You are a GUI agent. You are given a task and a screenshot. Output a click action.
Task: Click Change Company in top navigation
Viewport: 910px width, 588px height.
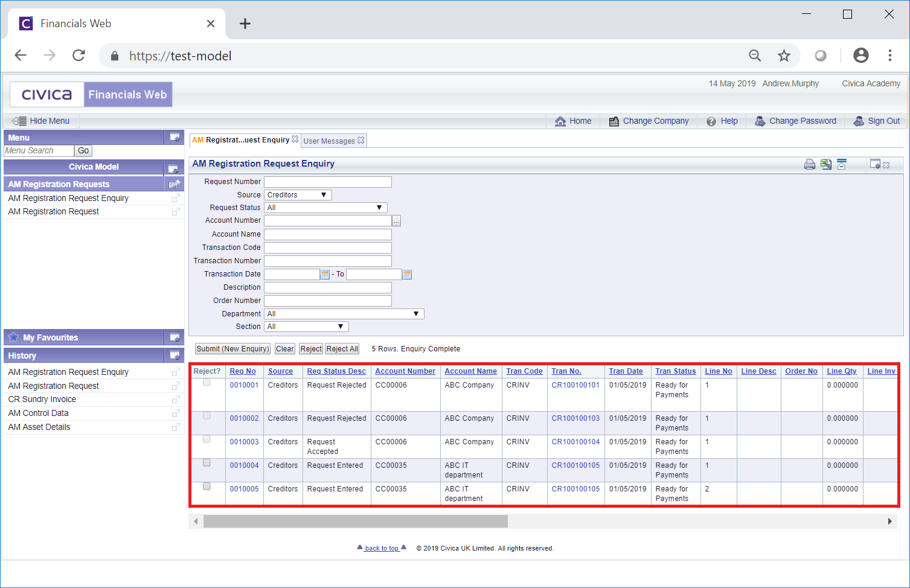[649, 121]
